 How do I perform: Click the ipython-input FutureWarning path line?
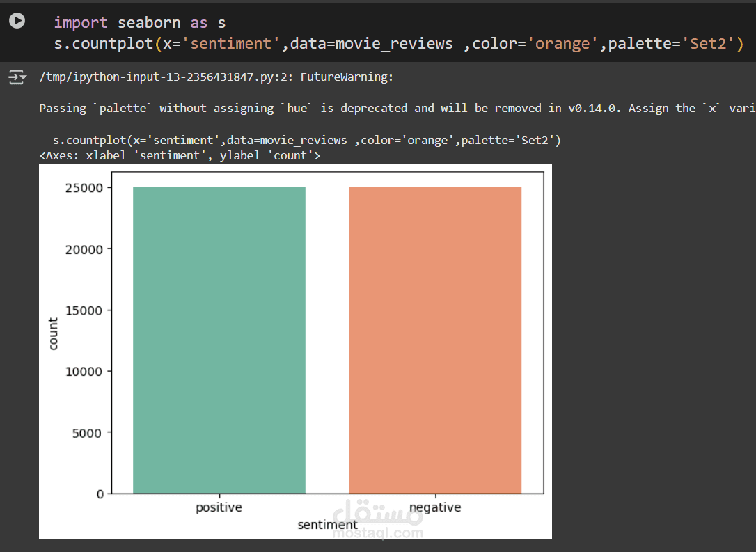coord(216,77)
